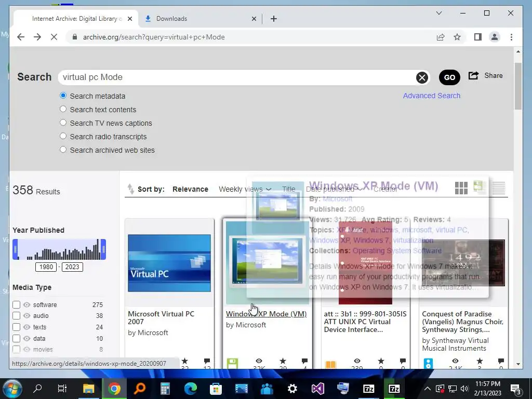
Task: Go back with the browser back arrow
Action: click(21, 37)
